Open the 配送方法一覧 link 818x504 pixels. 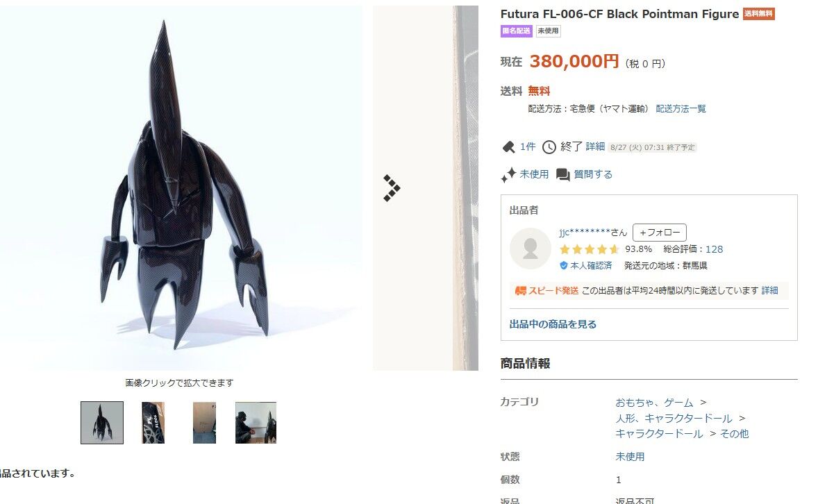click(681, 108)
